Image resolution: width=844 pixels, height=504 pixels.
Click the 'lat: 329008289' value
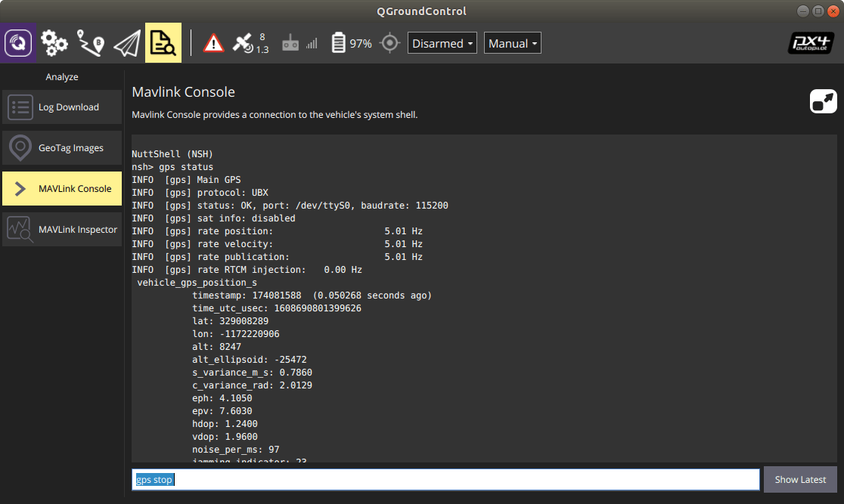[231, 321]
